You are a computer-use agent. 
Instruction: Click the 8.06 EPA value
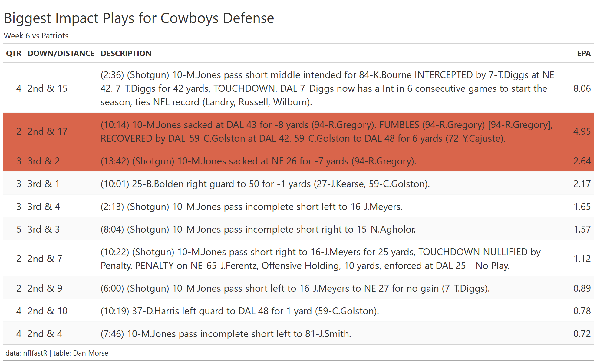582,88
